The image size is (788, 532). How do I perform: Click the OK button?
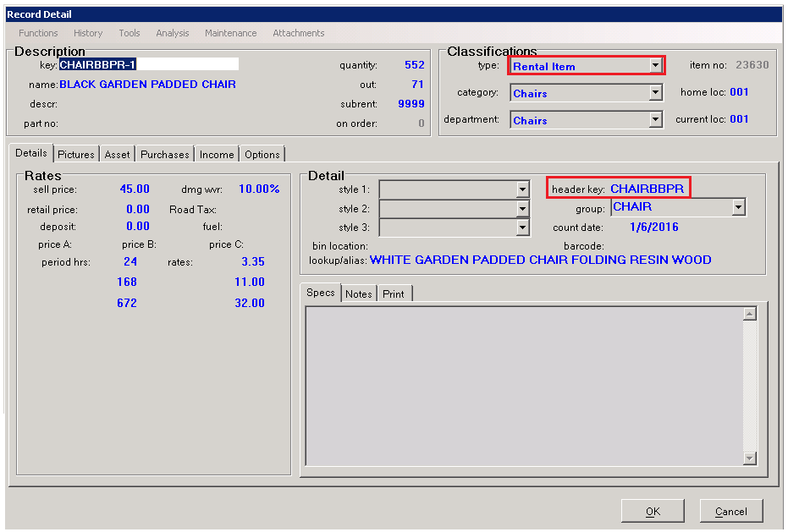click(653, 511)
